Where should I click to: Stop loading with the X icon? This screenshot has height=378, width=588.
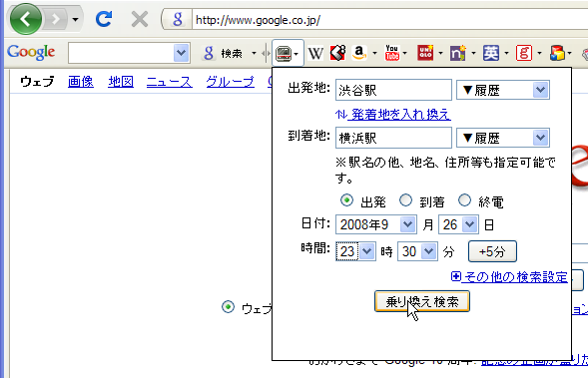click(x=139, y=19)
